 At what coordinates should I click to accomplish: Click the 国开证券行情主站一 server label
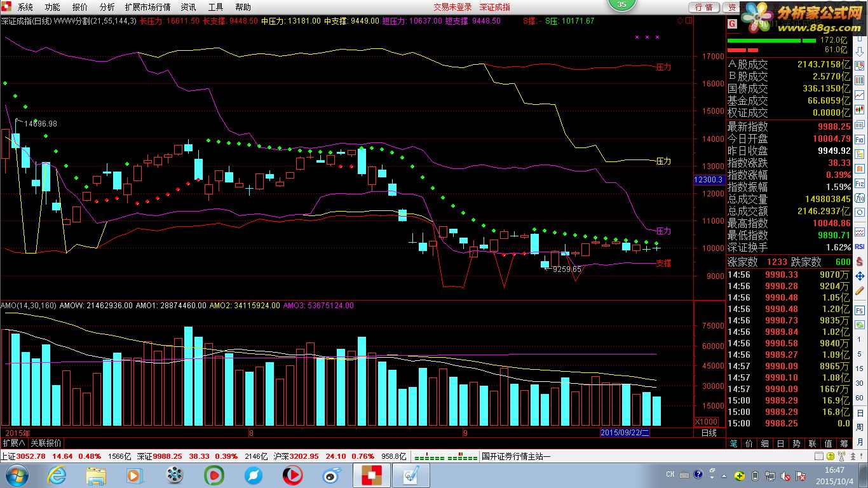(516, 456)
